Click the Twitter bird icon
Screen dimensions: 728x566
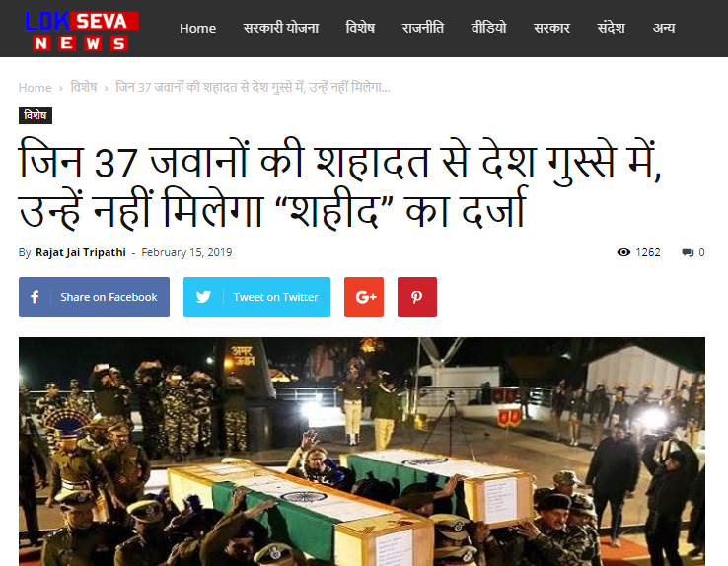[203, 297]
